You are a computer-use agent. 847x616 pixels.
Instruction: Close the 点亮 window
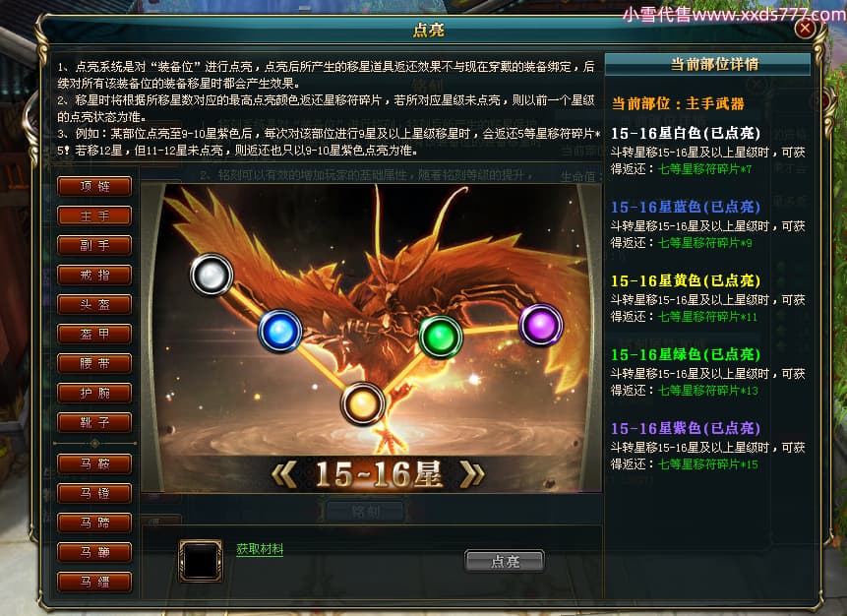click(805, 29)
